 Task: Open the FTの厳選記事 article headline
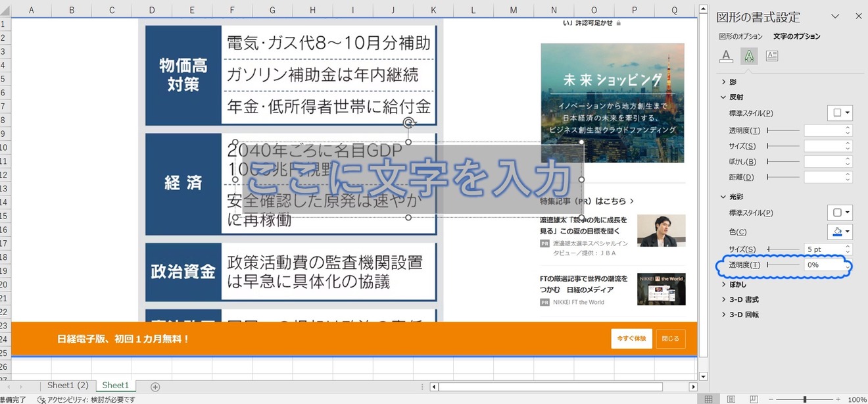pyautogui.click(x=584, y=284)
